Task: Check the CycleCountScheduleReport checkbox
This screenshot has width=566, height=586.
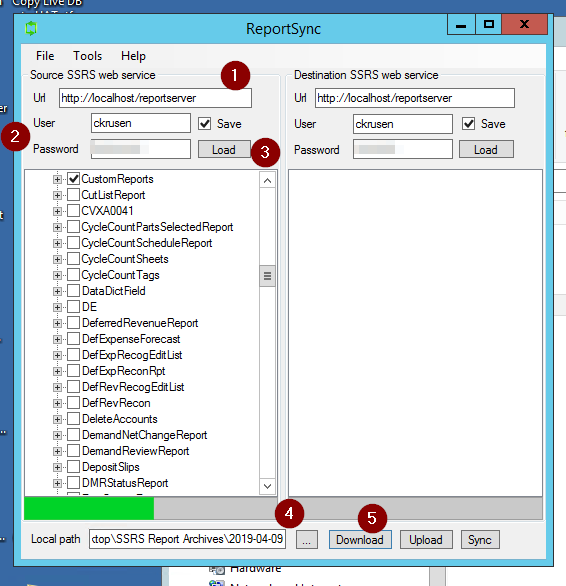Action: click(73, 243)
